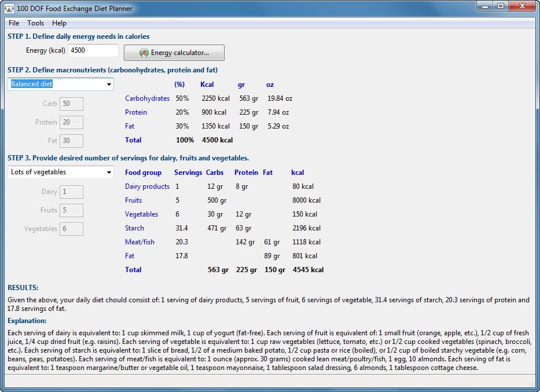Select the Protein percentage field
The image size is (540, 392).
click(71, 123)
